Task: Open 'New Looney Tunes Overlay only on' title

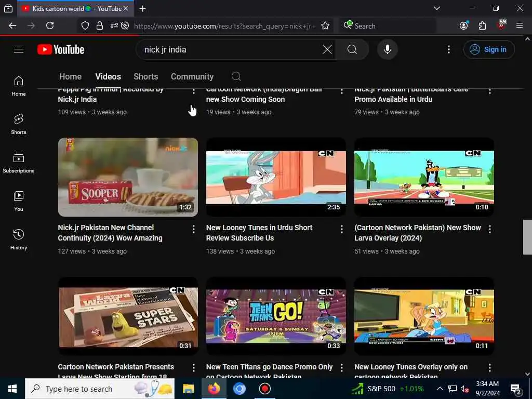Action: (411, 371)
